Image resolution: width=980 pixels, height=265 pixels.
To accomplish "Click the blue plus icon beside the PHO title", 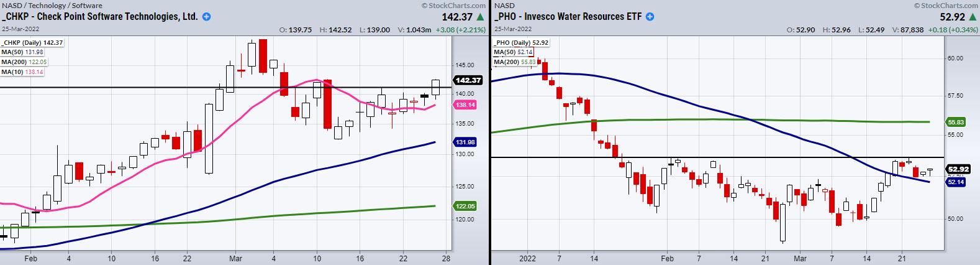I will [650, 17].
